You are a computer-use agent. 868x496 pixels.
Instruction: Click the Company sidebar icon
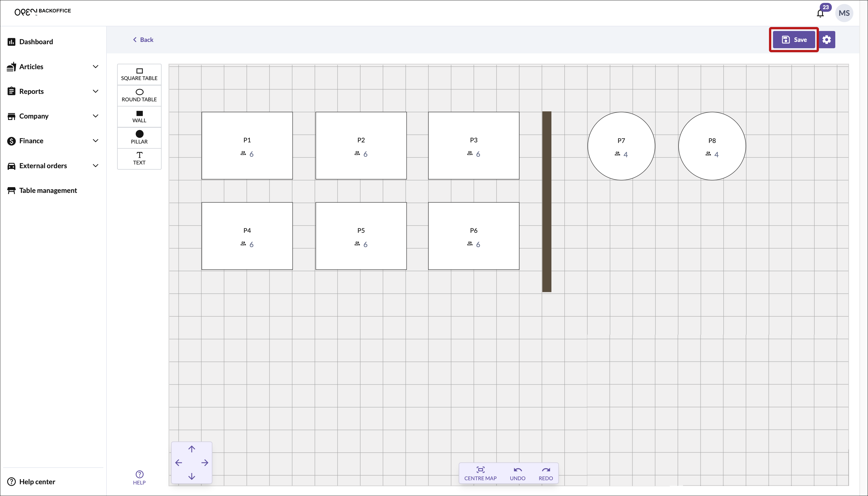coord(11,116)
